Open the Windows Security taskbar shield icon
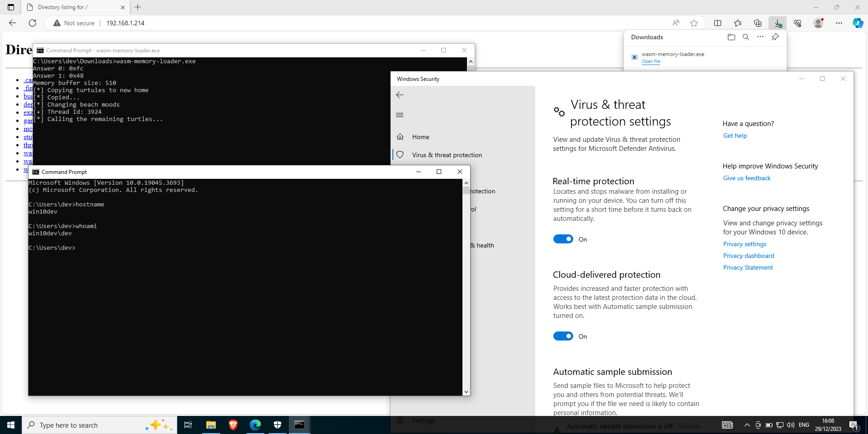 coord(278,425)
